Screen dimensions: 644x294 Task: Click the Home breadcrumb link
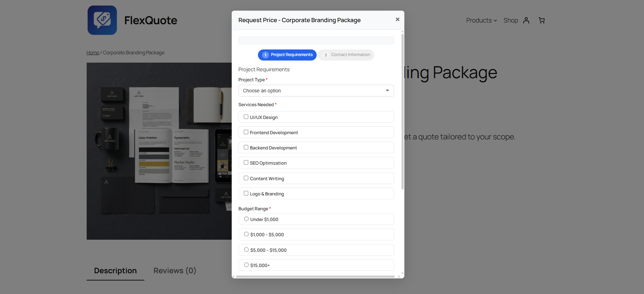[93, 53]
